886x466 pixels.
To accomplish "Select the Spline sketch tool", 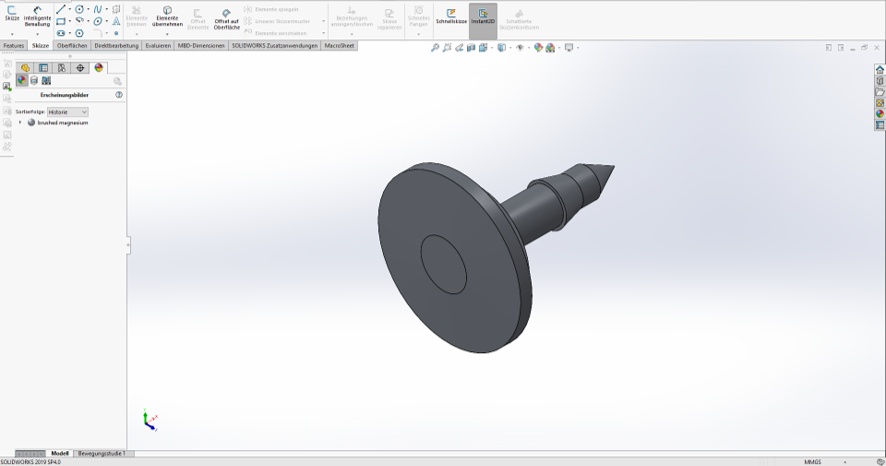I will coord(98,9).
